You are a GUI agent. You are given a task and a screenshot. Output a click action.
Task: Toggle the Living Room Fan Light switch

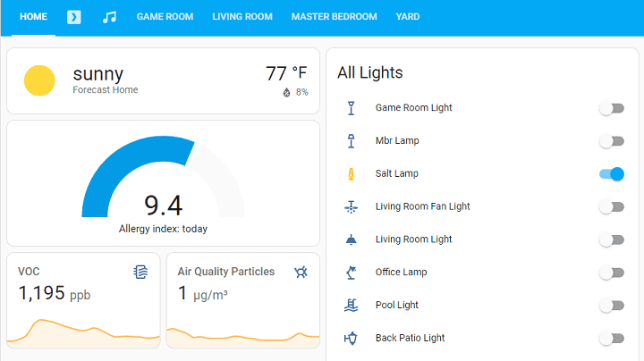click(612, 206)
